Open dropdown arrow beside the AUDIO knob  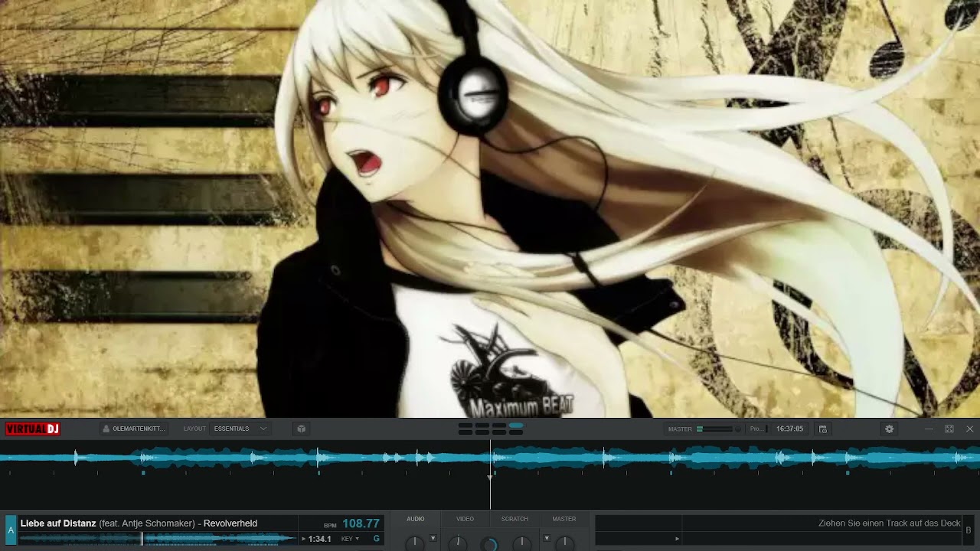(x=433, y=539)
